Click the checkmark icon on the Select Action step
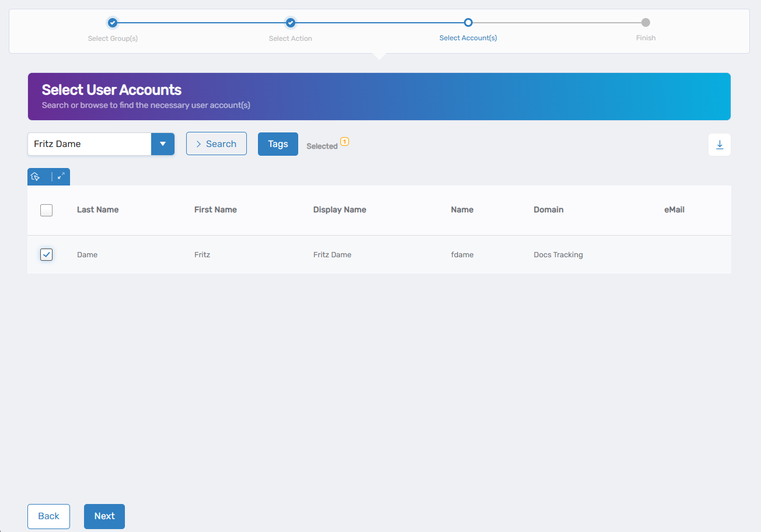The height and width of the screenshot is (532, 761). (x=290, y=22)
